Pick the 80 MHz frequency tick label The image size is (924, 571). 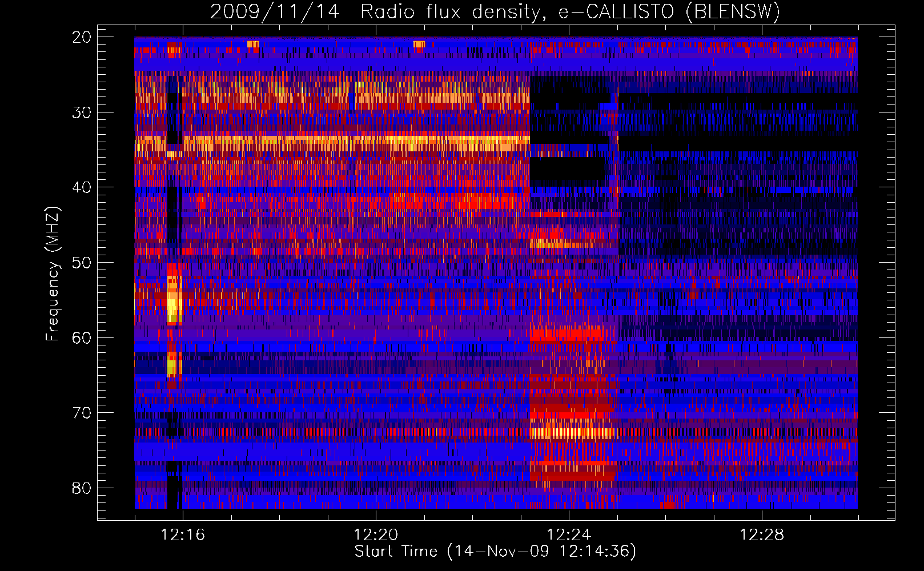(82, 488)
